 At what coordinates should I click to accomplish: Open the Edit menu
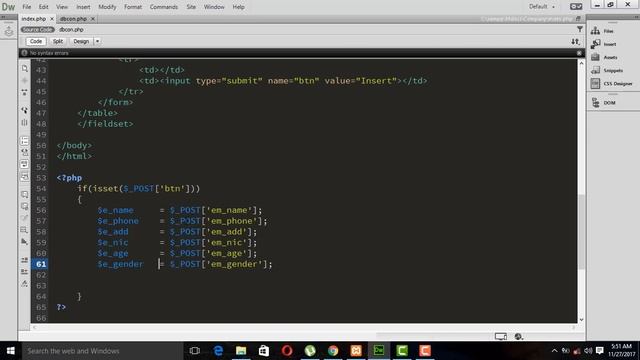click(43, 7)
